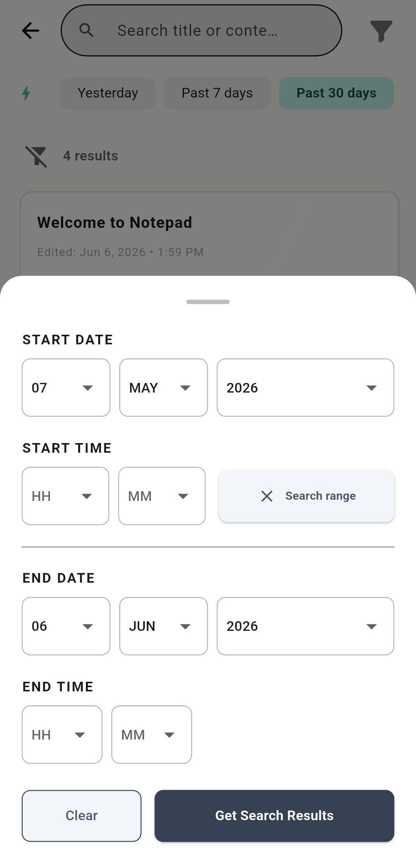Click Get Search Results button
This screenshot has height=868, width=416.
[274, 816]
